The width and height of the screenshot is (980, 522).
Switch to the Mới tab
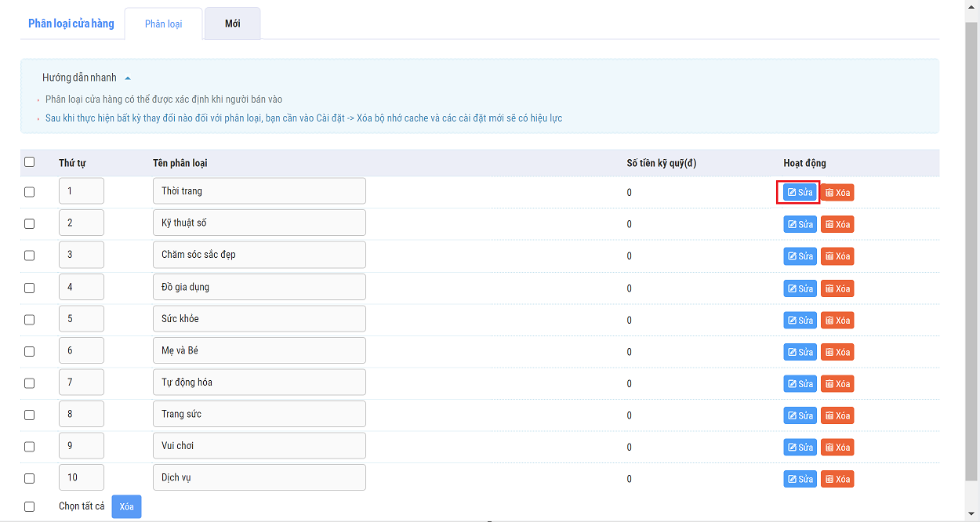(232, 24)
